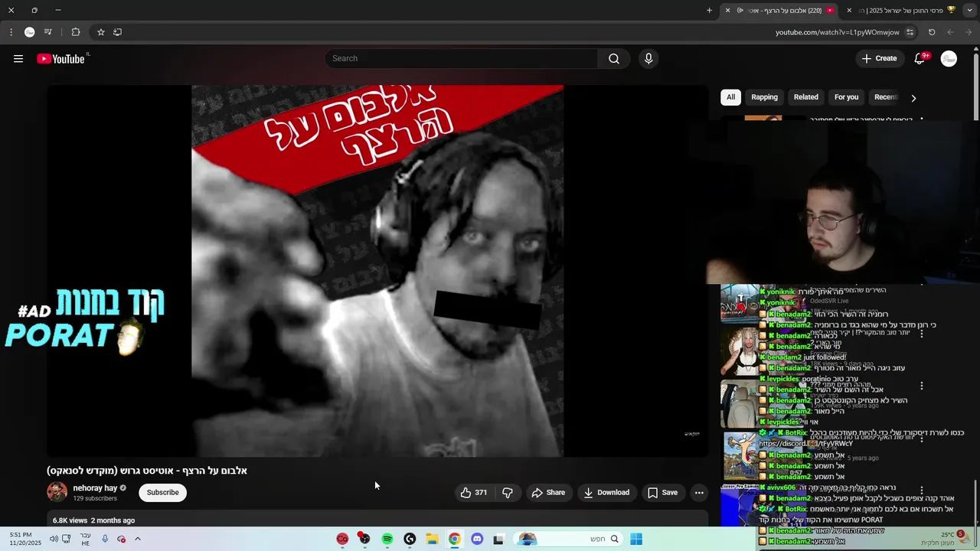980x551 pixels.
Task: Go to the YouTube home logo
Action: pos(61,59)
